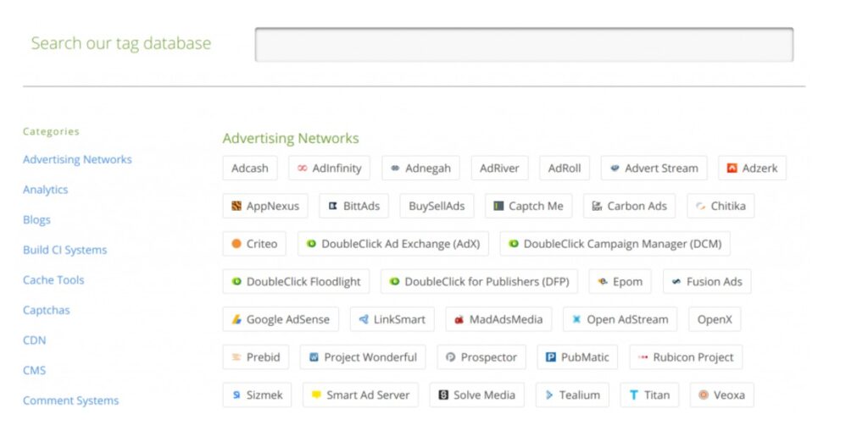Click the Smart Ad Server yellow icon

coord(317,395)
